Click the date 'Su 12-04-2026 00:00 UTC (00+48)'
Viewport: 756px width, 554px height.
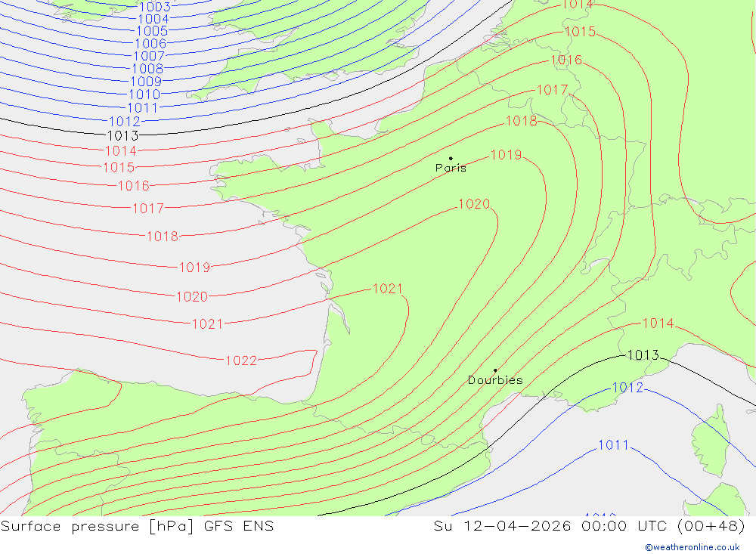point(589,526)
